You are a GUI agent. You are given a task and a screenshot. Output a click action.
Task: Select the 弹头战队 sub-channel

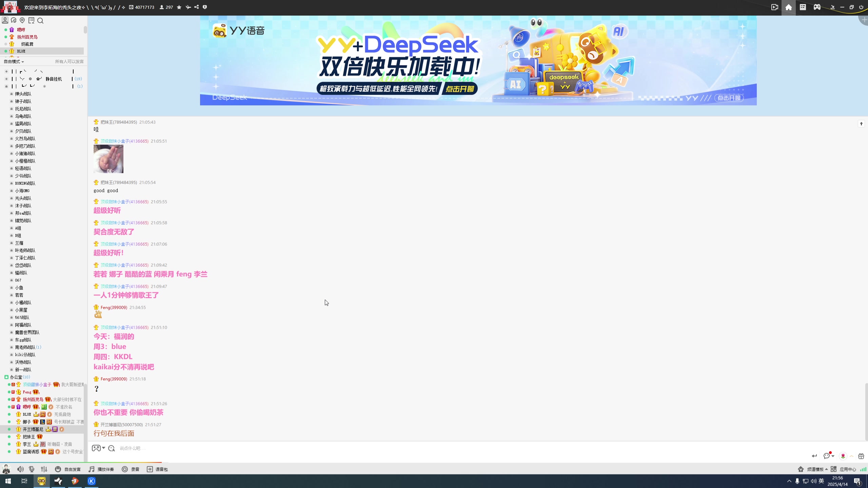click(x=23, y=94)
